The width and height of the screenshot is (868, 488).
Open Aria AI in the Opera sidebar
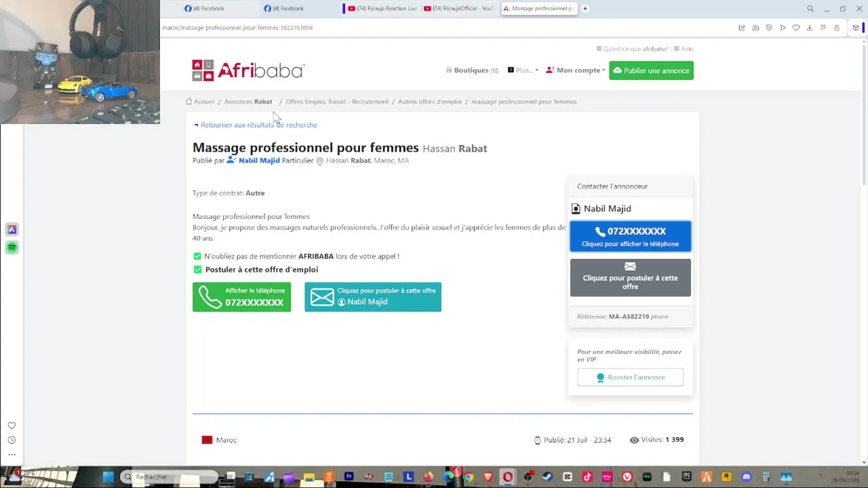click(12, 230)
